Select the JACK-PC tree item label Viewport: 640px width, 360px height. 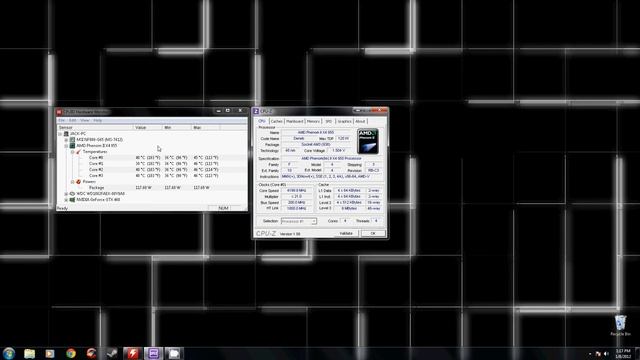(x=78, y=134)
